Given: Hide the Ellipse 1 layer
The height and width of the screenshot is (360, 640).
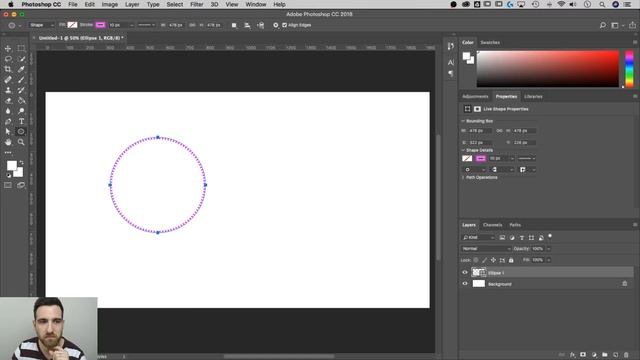Looking at the screenshot, I should [x=464, y=272].
